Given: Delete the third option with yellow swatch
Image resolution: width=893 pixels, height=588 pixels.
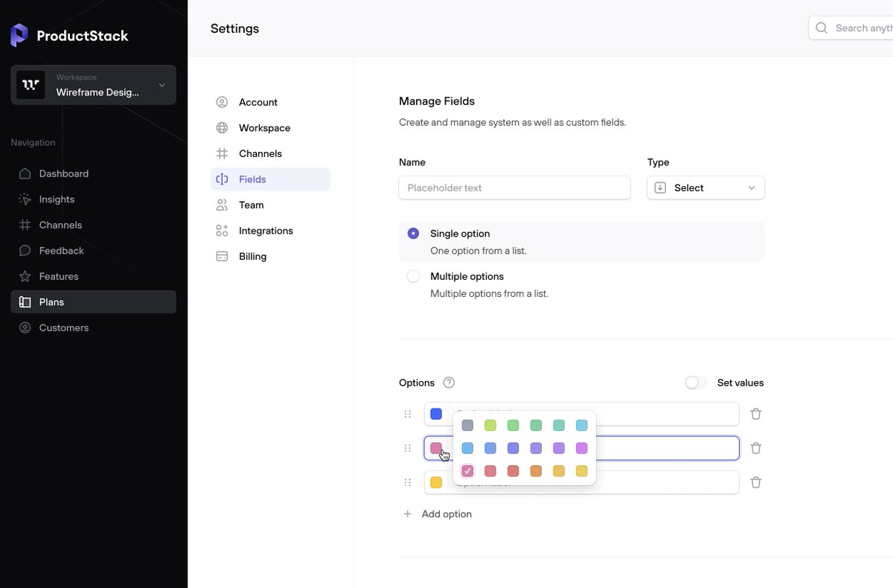Looking at the screenshot, I should pyautogui.click(x=756, y=482).
